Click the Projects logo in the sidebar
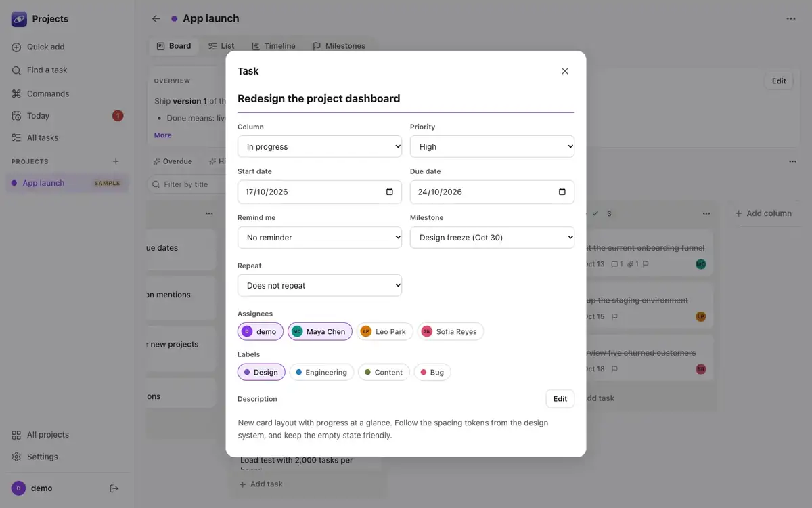 click(19, 19)
